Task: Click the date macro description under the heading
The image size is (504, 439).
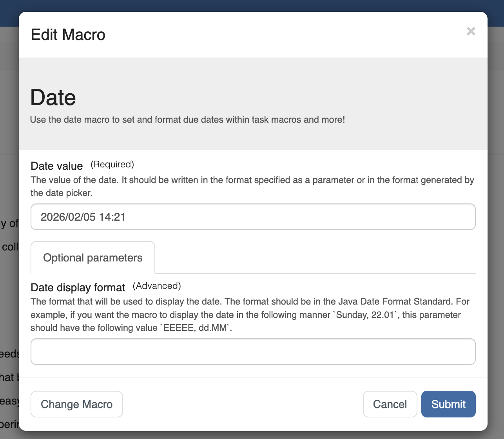Action: click(187, 120)
